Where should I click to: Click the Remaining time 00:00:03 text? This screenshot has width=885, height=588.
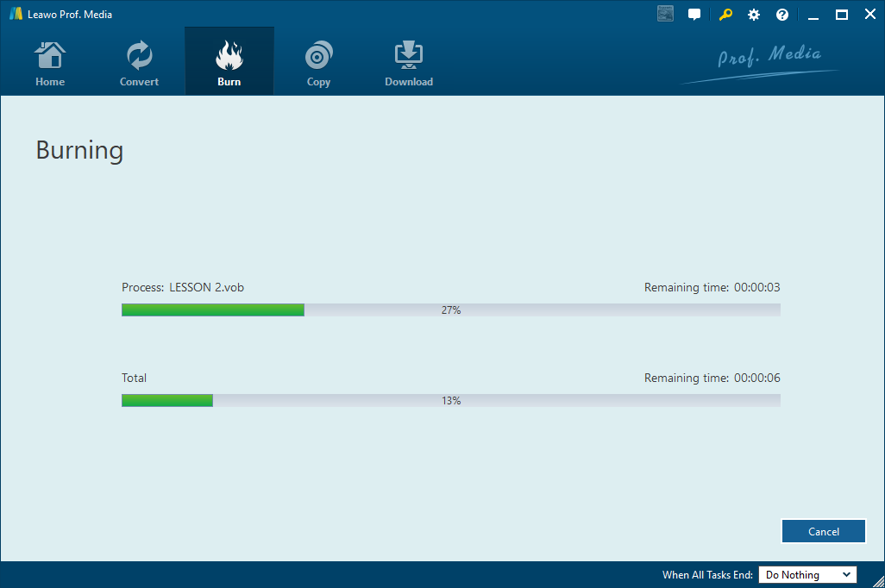click(x=712, y=287)
